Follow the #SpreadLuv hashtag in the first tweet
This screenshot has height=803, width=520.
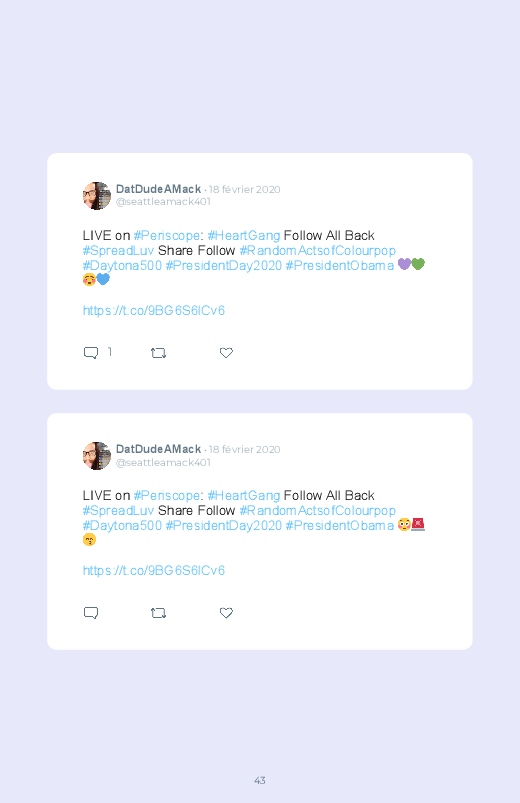[x=118, y=250]
